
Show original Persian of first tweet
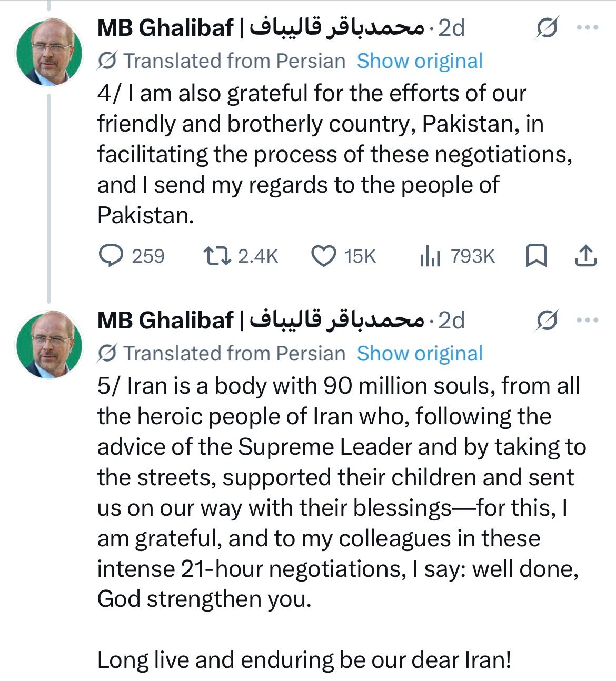(x=420, y=61)
